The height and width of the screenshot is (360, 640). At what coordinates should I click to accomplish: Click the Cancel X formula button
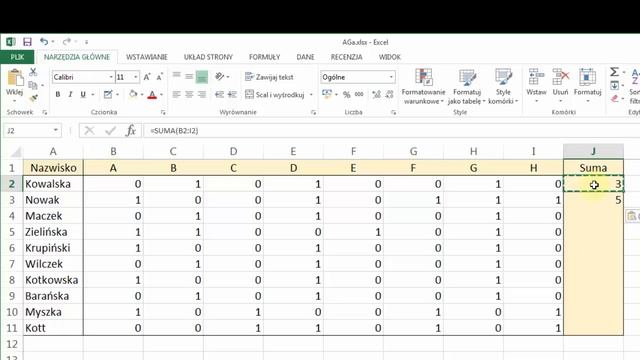(89, 131)
